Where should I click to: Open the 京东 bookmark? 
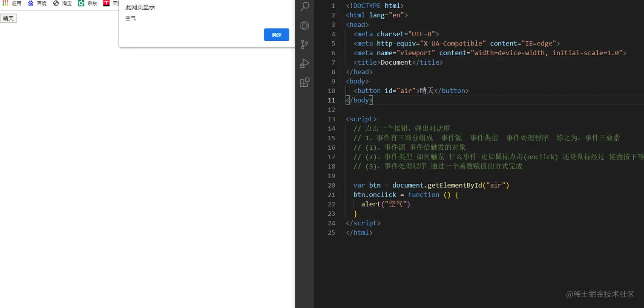88,3
